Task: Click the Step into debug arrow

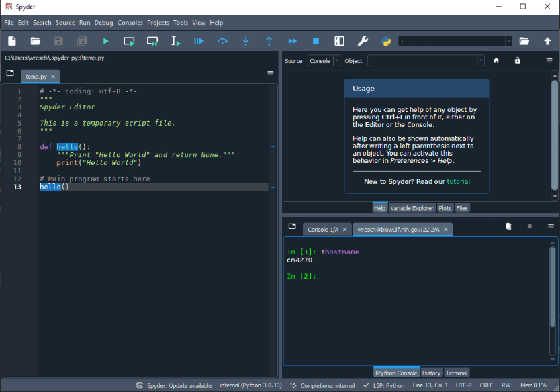Action: click(x=246, y=41)
